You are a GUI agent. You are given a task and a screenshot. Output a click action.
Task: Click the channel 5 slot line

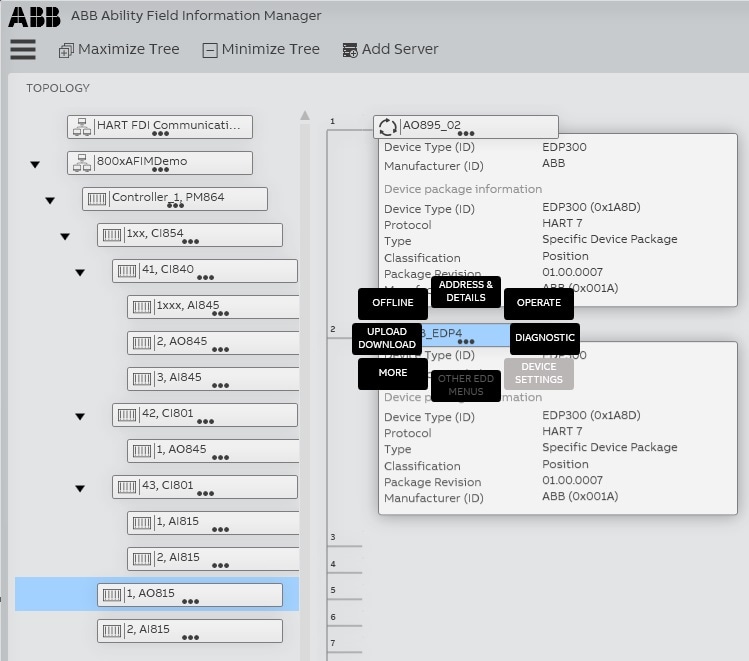pos(345,599)
